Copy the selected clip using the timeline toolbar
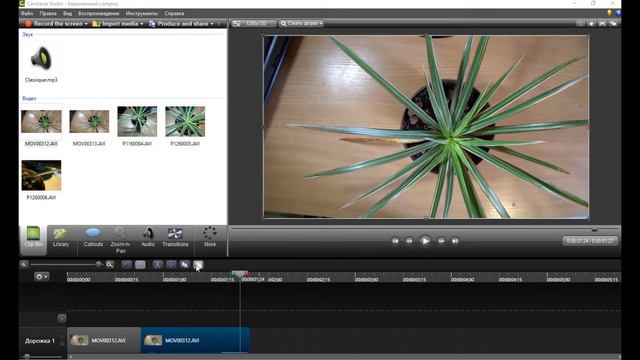This screenshot has height=360, width=640. click(184, 265)
